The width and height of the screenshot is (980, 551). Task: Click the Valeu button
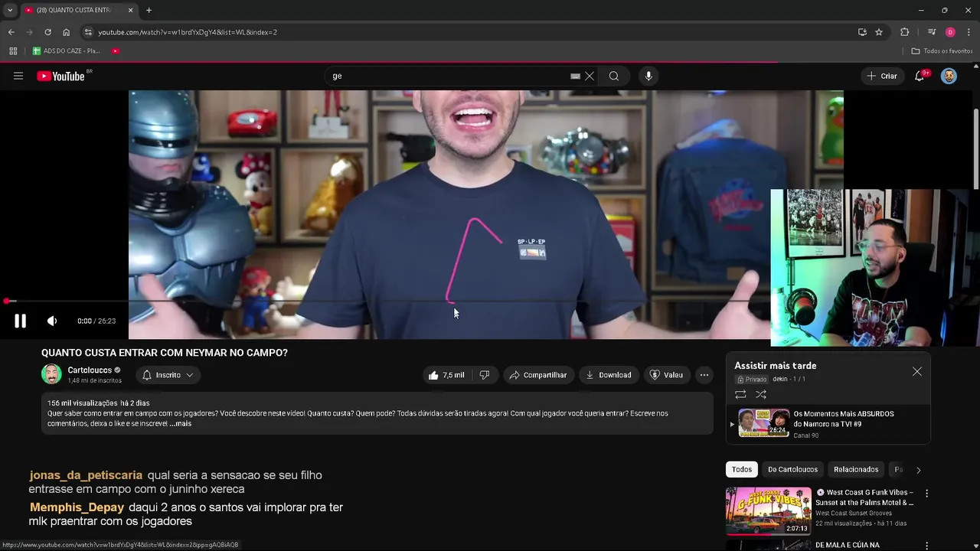666,375
